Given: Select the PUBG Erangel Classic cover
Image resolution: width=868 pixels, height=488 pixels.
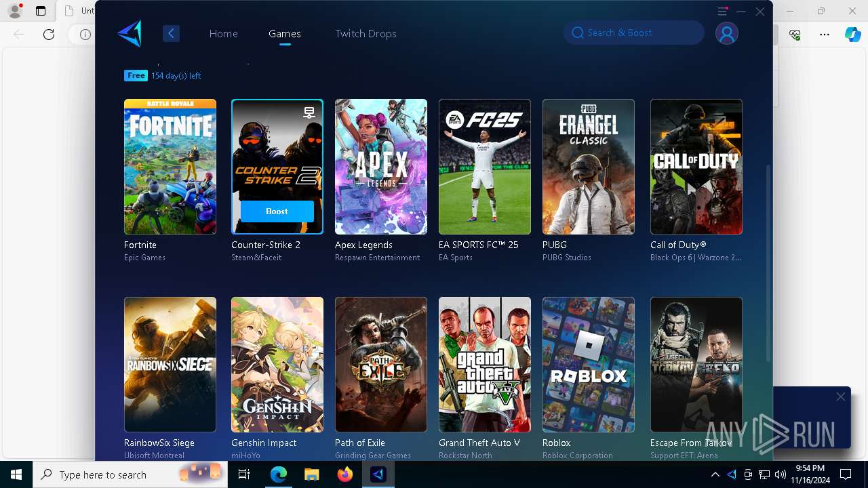Looking at the screenshot, I should [x=589, y=167].
